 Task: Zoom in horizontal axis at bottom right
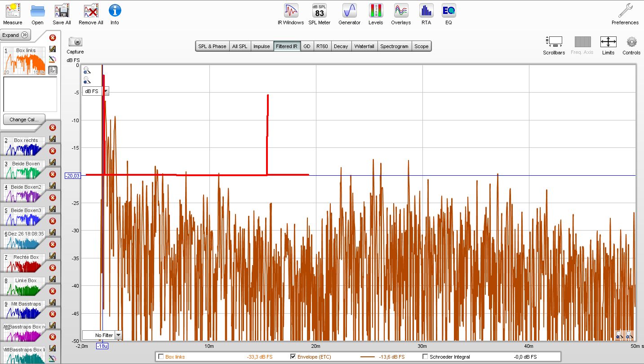point(629,335)
